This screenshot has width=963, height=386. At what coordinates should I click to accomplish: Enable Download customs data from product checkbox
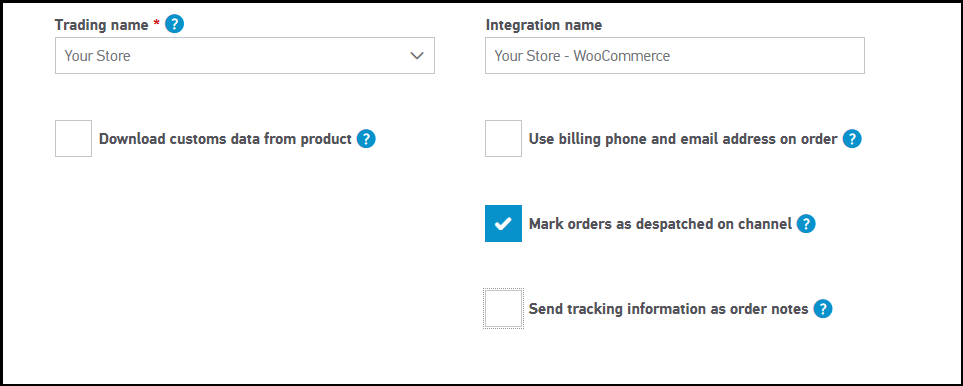[x=74, y=139]
